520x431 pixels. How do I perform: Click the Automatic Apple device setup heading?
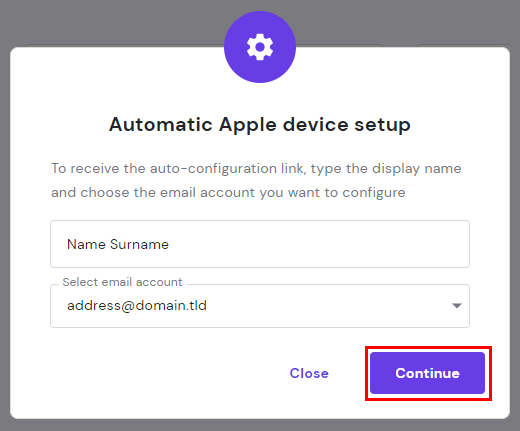click(260, 125)
